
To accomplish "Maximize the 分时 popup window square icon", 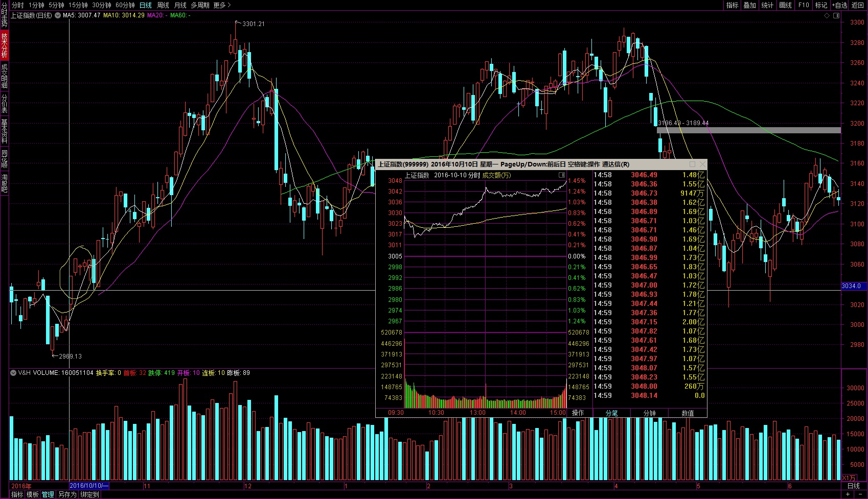I will point(693,164).
